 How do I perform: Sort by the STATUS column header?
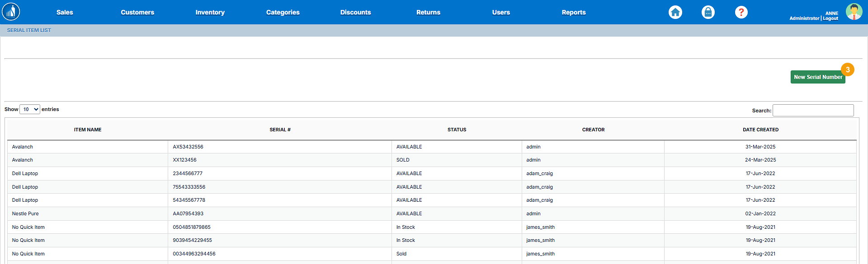(457, 130)
